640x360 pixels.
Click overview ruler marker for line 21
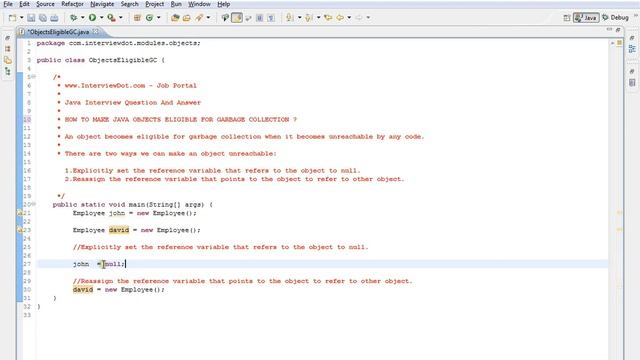click(x=619, y=212)
